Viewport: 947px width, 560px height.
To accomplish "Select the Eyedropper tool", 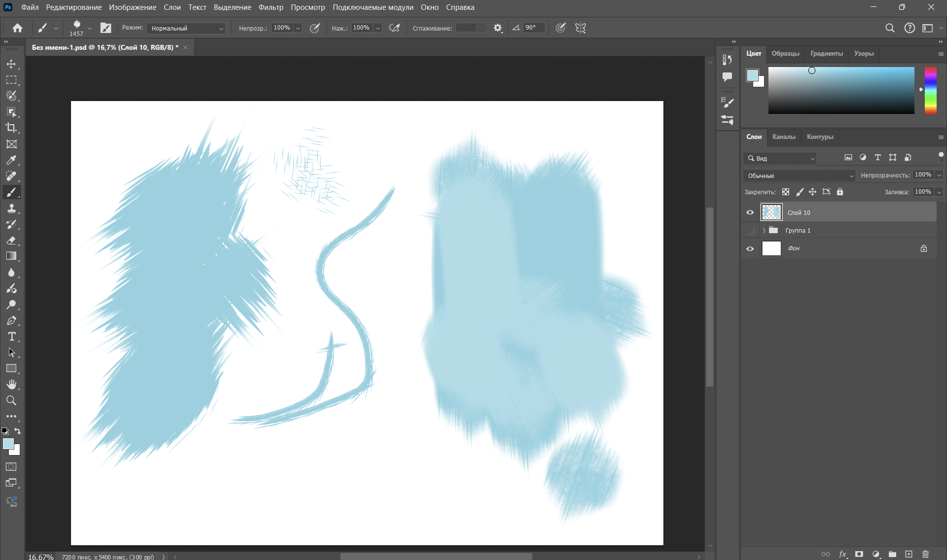I will pyautogui.click(x=11, y=160).
